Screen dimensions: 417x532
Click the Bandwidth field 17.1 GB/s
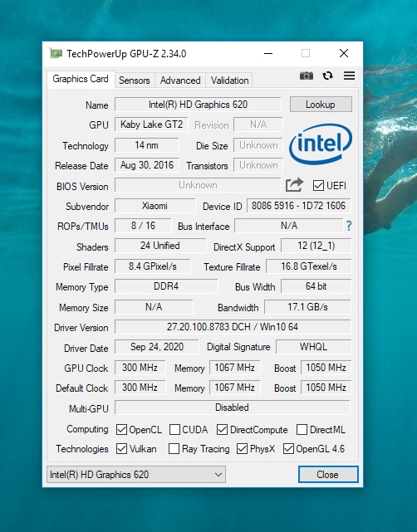point(307,307)
